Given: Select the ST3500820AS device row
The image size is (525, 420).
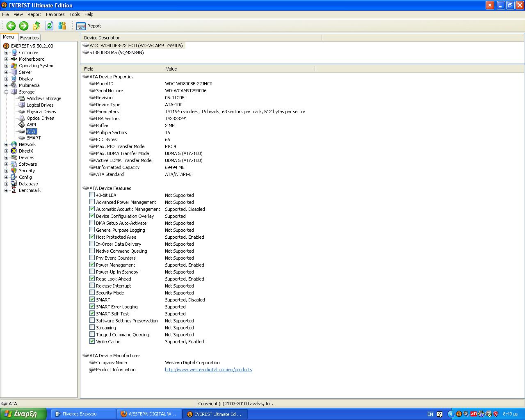Looking at the screenshot, I should [116, 52].
